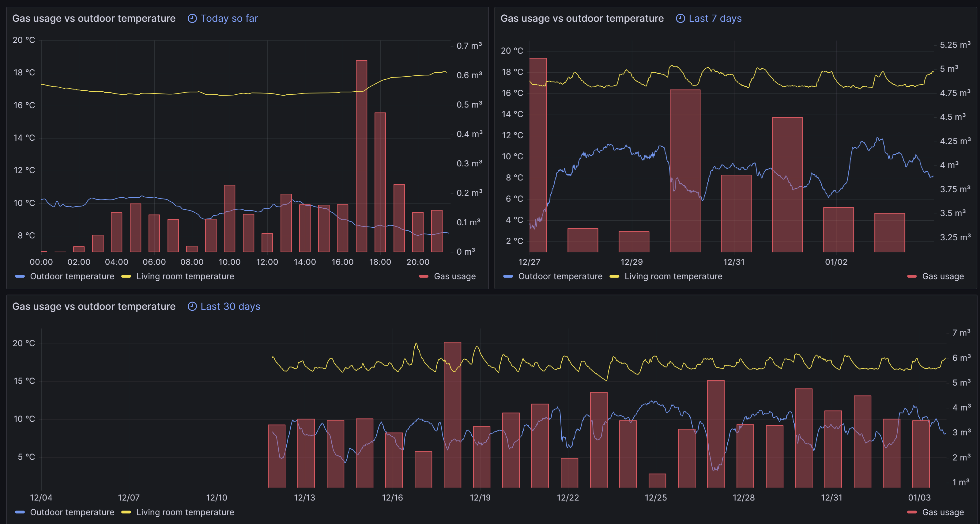Screen dimensions: 980x524
Task: Click the '12/04' x-axis label in 30 days chart
Action: pos(41,497)
